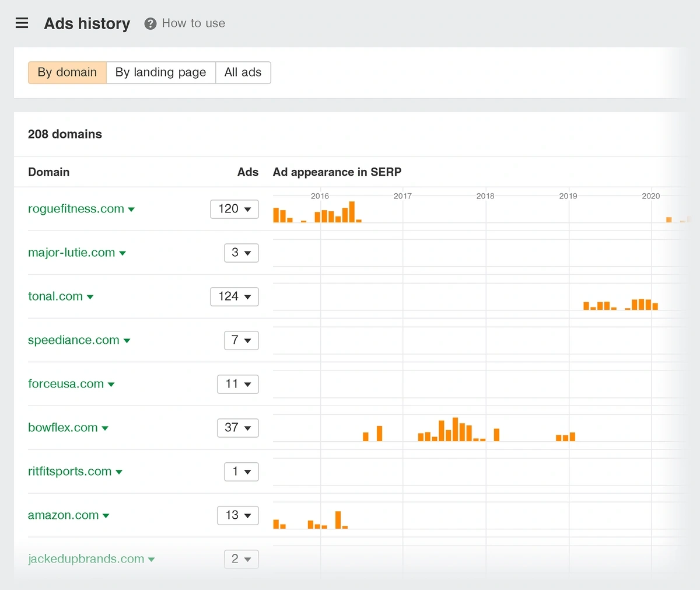The image size is (700, 590).
Task: Click tallest 2016 bar in roguefitness.com chart
Action: coord(352,212)
